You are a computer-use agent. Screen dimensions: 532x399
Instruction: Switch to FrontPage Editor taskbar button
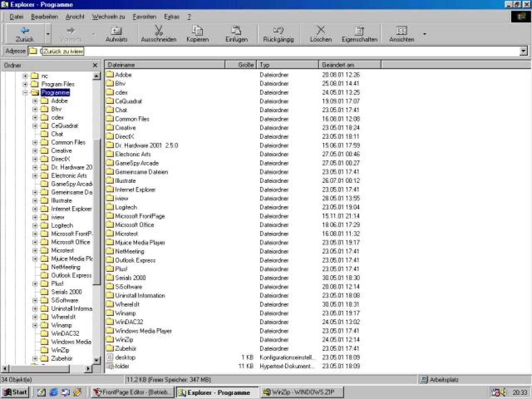point(132,392)
